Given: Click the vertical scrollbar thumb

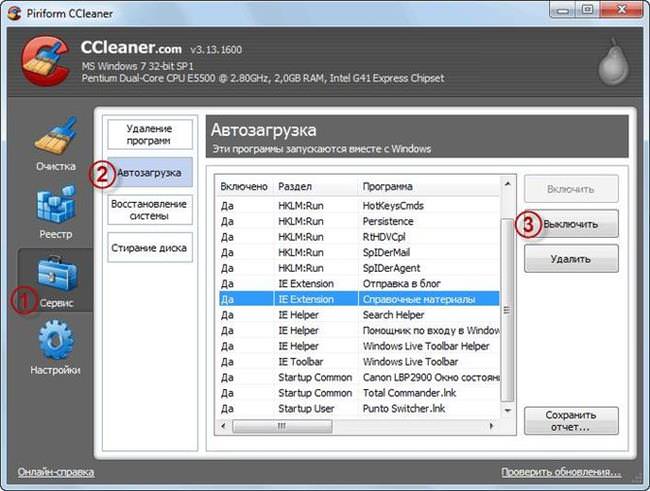Looking at the screenshot, I should click(x=507, y=310).
